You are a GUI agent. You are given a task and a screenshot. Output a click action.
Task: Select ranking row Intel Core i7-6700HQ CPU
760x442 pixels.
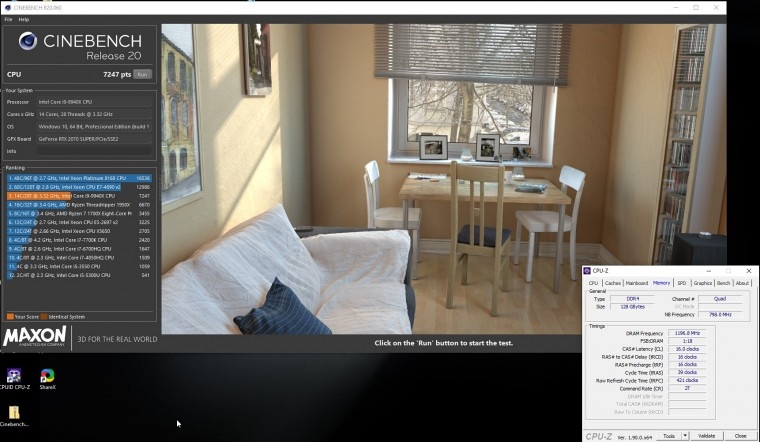(79, 249)
